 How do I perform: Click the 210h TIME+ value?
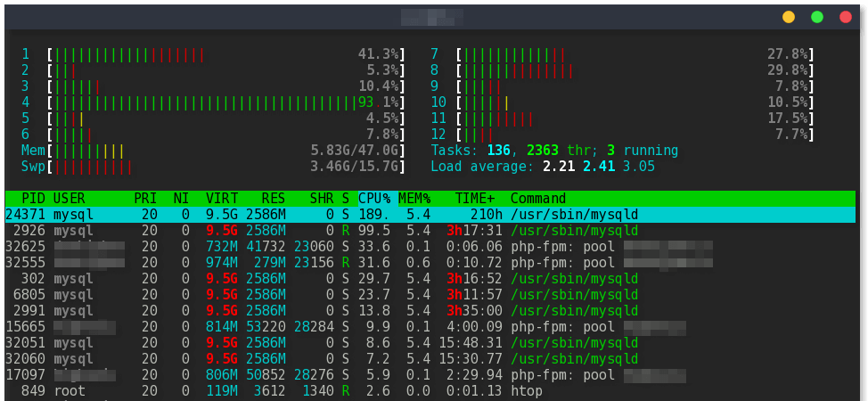[487, 215]
